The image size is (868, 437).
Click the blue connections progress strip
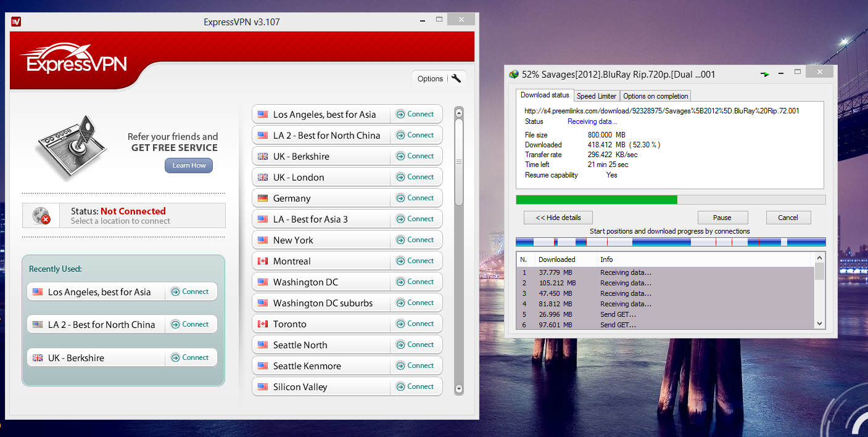(671, 242)
